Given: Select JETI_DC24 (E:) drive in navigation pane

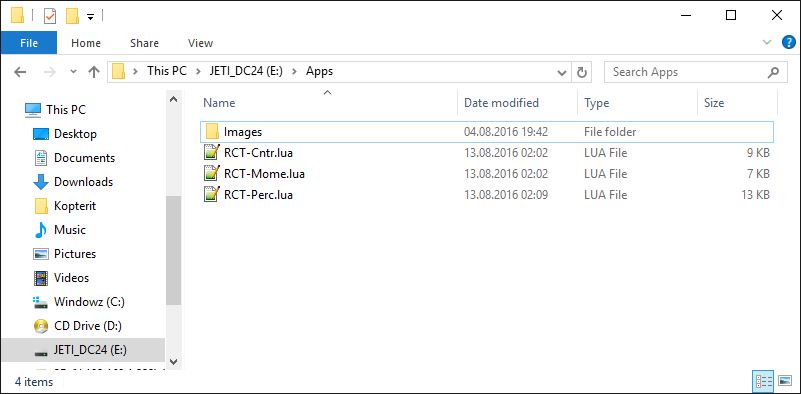Looking at the screenshot, I should 83,350.
